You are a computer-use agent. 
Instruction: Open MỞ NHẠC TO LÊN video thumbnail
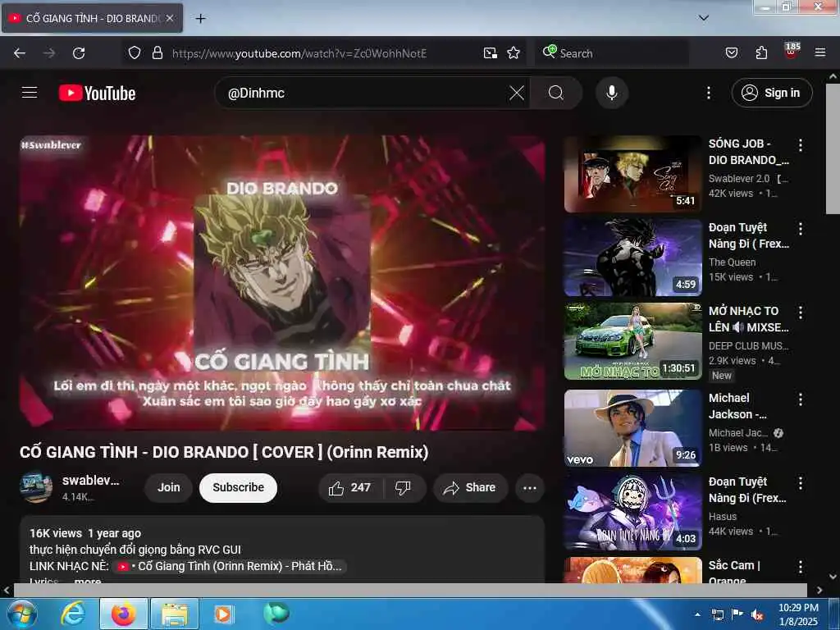[x=632, y=340]
